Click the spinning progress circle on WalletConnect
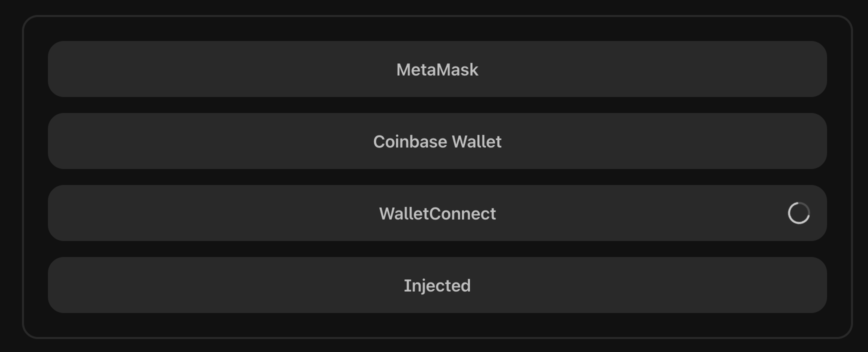The width and height of the screenshot is (868, 352). (799, 213)
